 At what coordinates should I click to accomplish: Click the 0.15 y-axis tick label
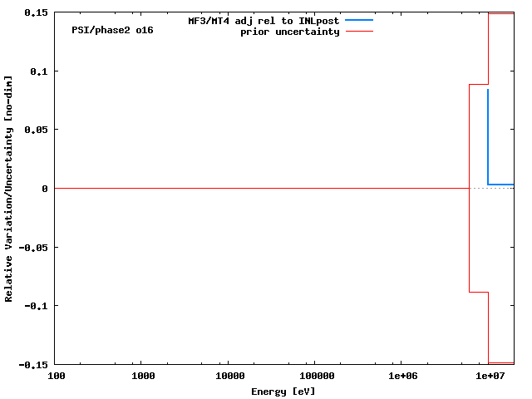[35, 13]
